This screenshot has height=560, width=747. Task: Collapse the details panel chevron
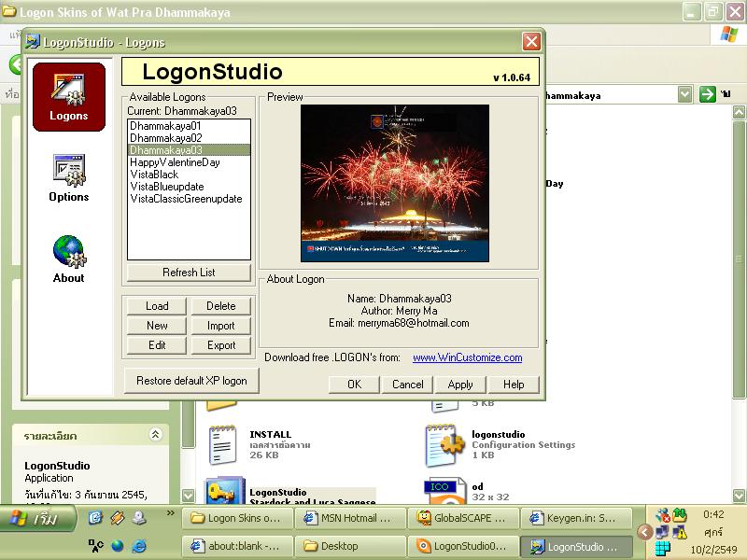pyautogui.click(x=155, y=435)
